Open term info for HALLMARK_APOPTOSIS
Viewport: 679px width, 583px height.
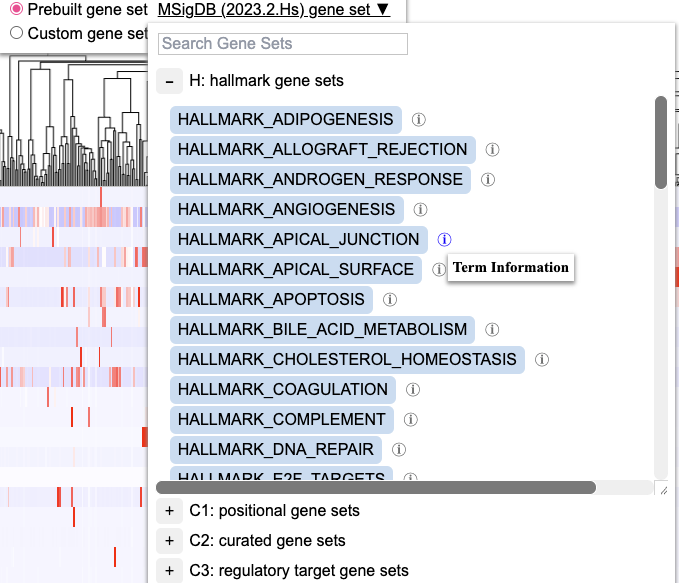[x=390, y=299]
